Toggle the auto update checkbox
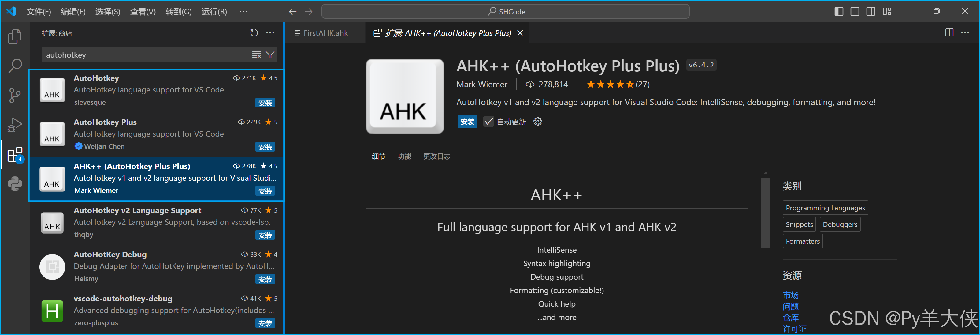The height and width of the screenshot is (335, 980). click(488, 122)
